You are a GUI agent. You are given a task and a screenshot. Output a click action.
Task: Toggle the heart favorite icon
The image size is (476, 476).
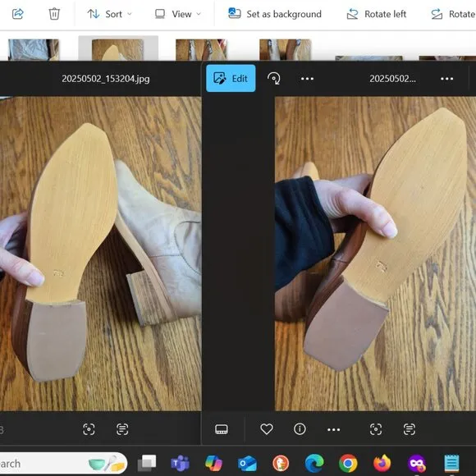point(267,429)
